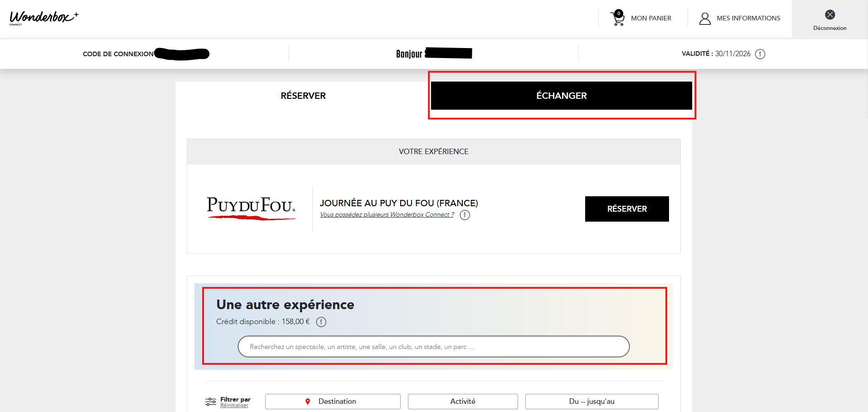Select the 'Crédit disponible : 158,00 €' text
The image size is (868, 412).
click(263, 321)
